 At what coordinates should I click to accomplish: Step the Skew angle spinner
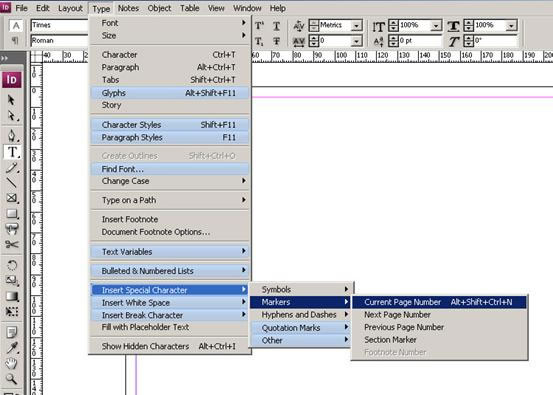468,41
